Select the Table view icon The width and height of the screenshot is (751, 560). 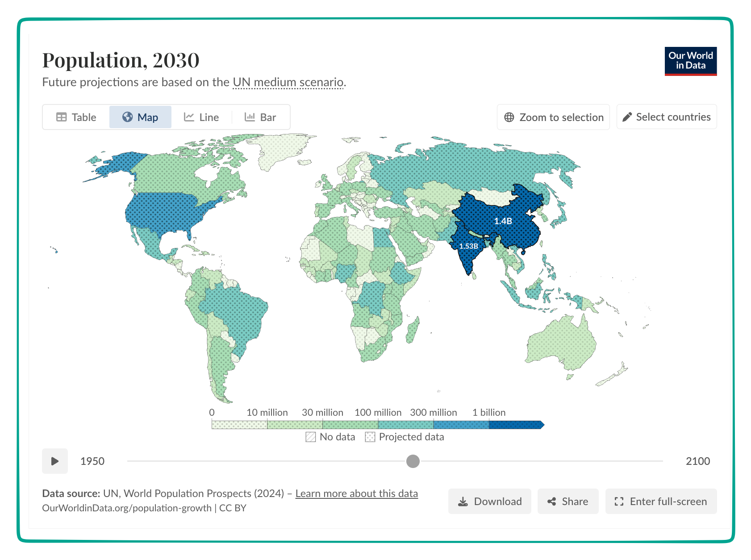click(62, 117)
